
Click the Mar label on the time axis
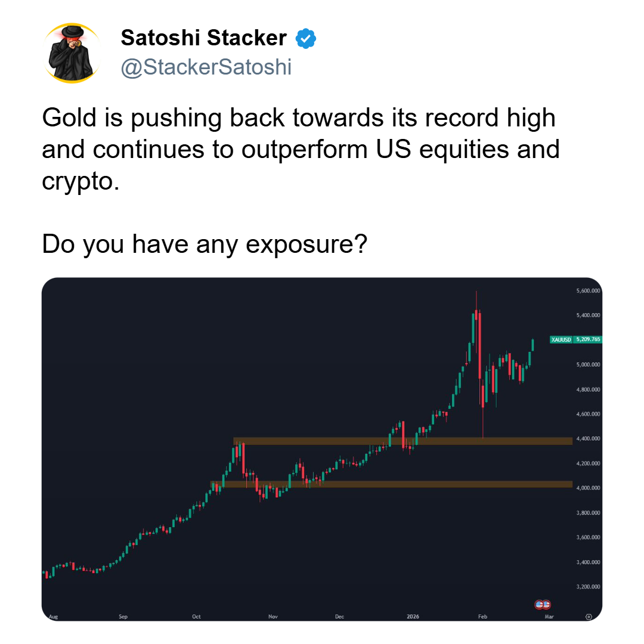click(x=549, y=617)
